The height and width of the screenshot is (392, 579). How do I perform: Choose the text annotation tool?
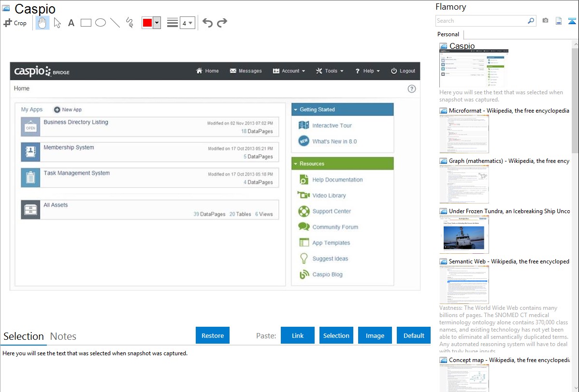click(x=71, y=23)
